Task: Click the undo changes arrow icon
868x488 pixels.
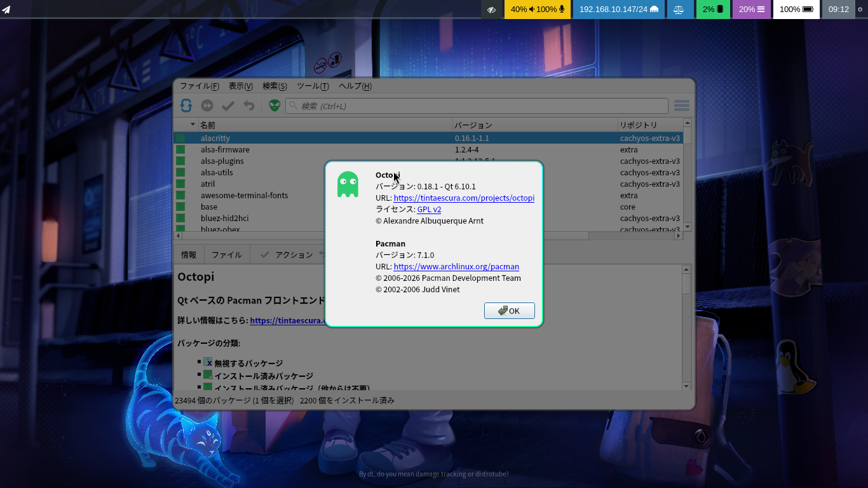Action: 249,105
